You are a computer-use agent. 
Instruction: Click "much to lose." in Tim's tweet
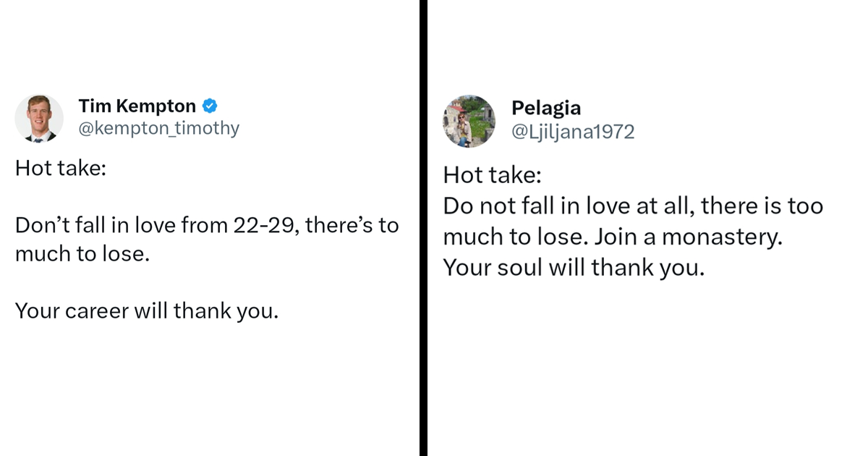[x=82, y=254]
